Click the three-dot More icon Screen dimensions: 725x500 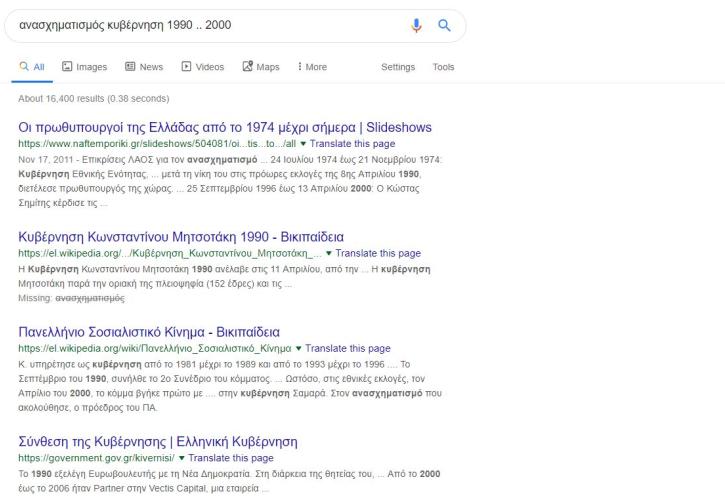[x=300, y=67]
